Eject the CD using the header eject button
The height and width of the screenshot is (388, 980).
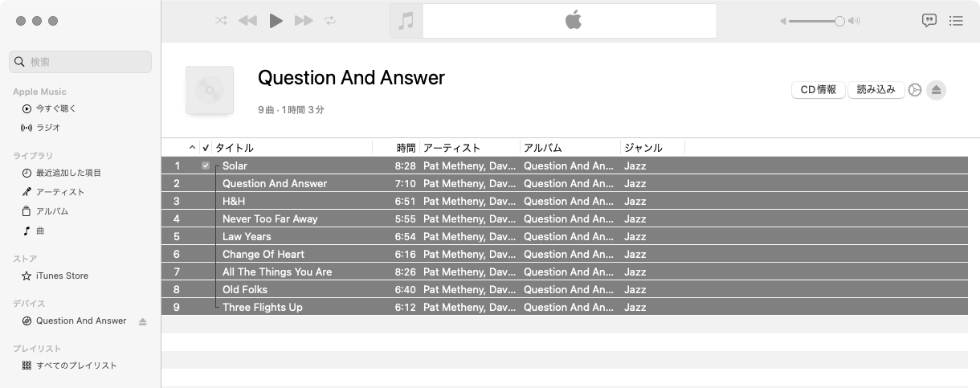[936, 90]
